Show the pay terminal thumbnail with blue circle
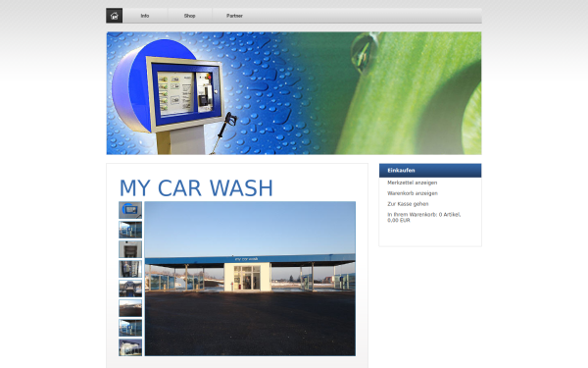Viewport: 588px width, 368px height. 130,210
